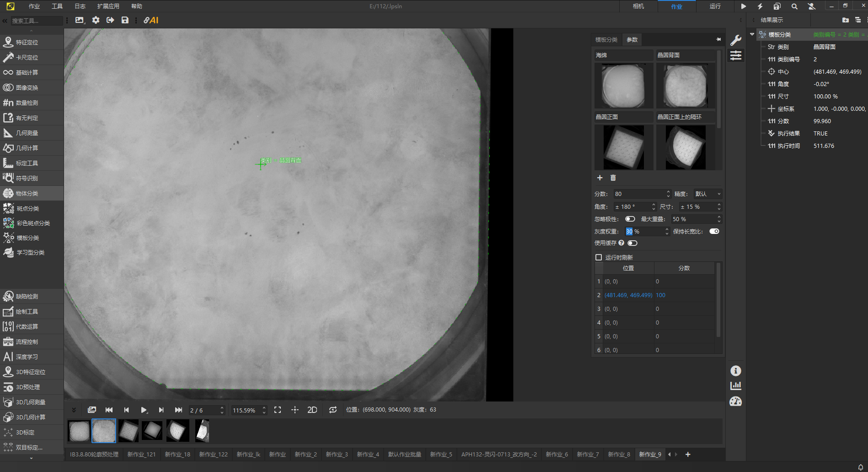This screenshot has height=472, width=868.
Task: Open image source icon in playback bar
Action: (x=92, y=410)
